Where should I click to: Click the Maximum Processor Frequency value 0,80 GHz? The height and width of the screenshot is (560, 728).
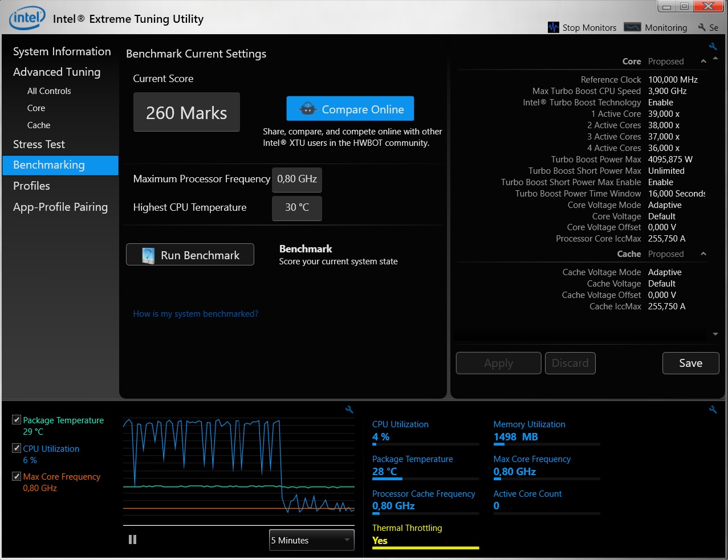297,179
